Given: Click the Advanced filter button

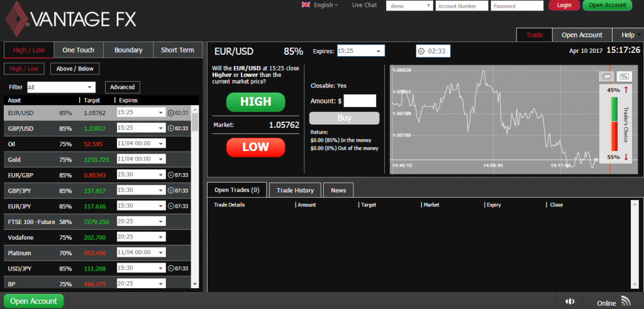Looking at the screenshot, I should (123, 87).
